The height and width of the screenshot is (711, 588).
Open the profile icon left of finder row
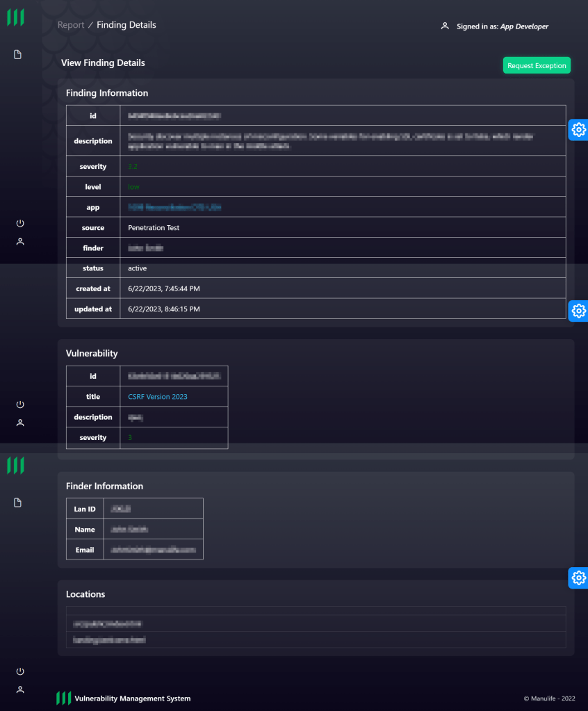[20, 242]
